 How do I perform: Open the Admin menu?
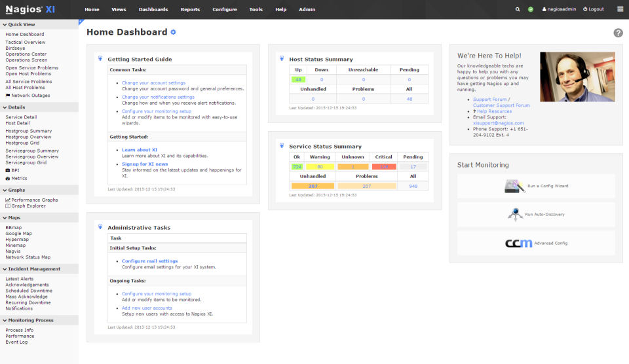click(x=307, y=9)
